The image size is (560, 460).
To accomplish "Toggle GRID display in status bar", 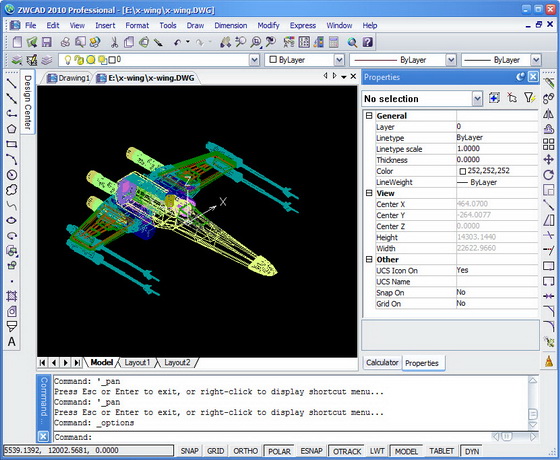I will tap(215, 451).
